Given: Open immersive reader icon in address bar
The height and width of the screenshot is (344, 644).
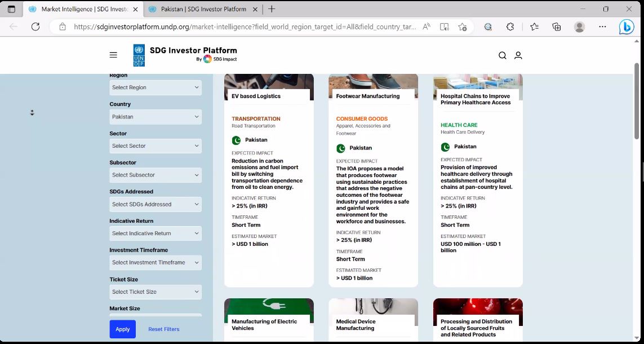Looking at the screenshot, I should click(x=444, y=27).
